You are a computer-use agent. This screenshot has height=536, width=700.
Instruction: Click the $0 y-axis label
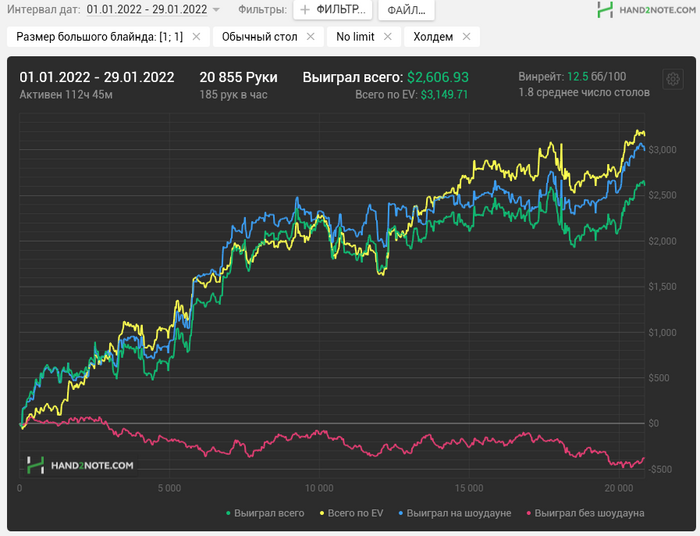[654, 423]
